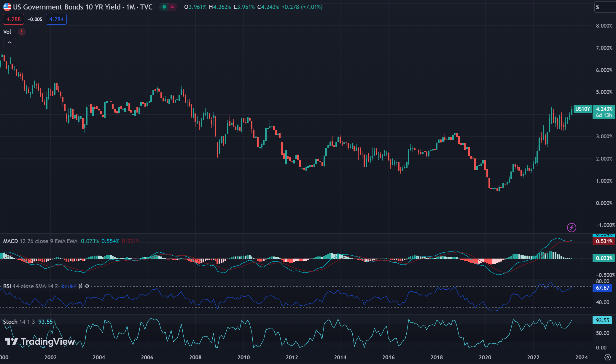The image size is (616, 364).
Task: Click the Vol indicator label
Action: tap(7, 32)
